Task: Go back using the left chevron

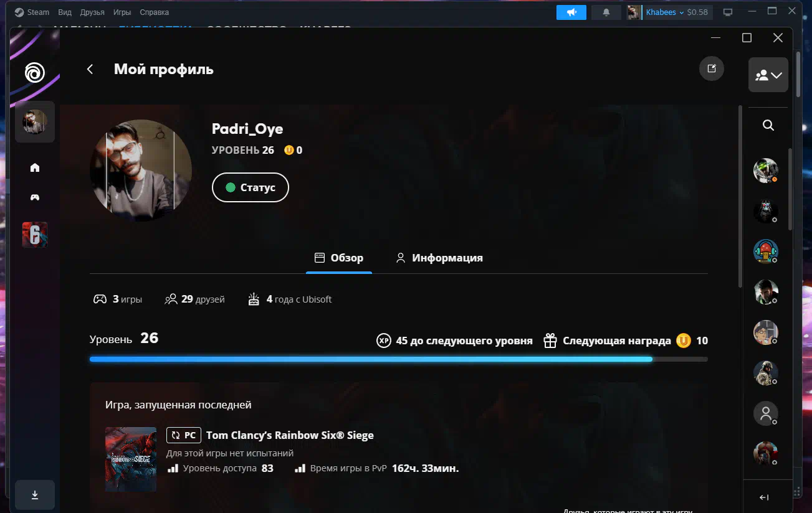Action: [x=90, y=69]
